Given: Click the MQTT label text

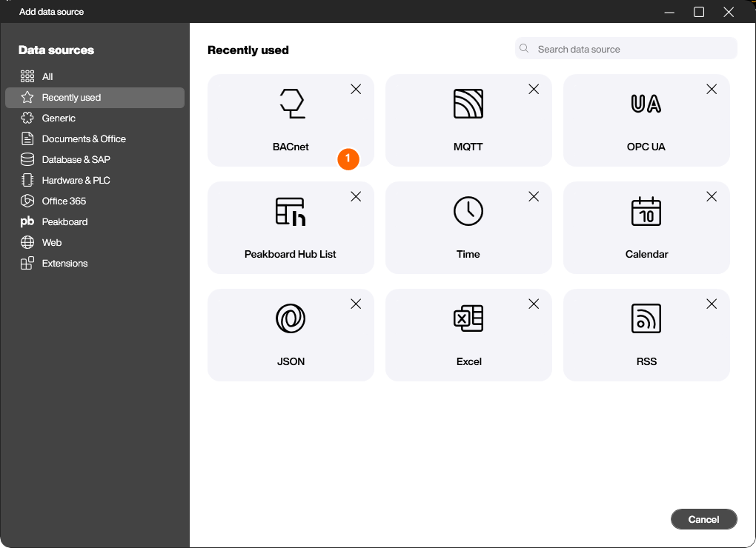Looking at the screenshot, I should tap(468, 147).
